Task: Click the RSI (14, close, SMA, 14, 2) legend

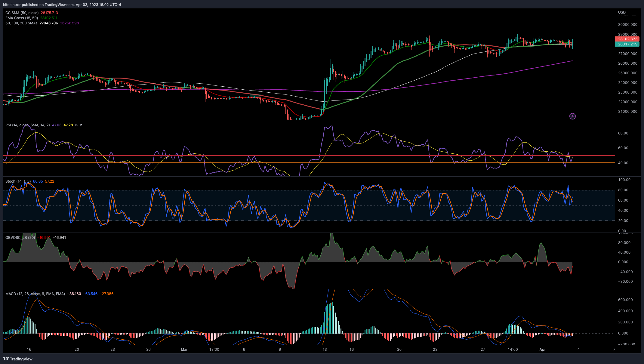Action: 28,125
